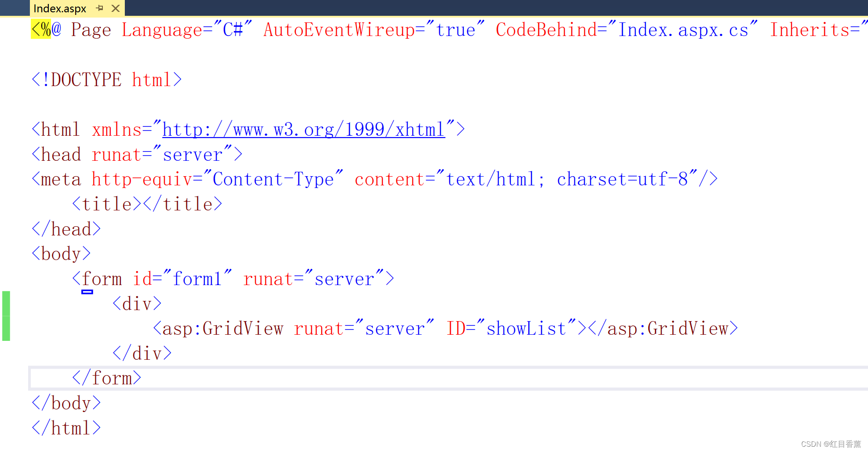Screen dimensions: 868x452
Task: Click the closing </form> tag
Action: [x=106, y=378]
